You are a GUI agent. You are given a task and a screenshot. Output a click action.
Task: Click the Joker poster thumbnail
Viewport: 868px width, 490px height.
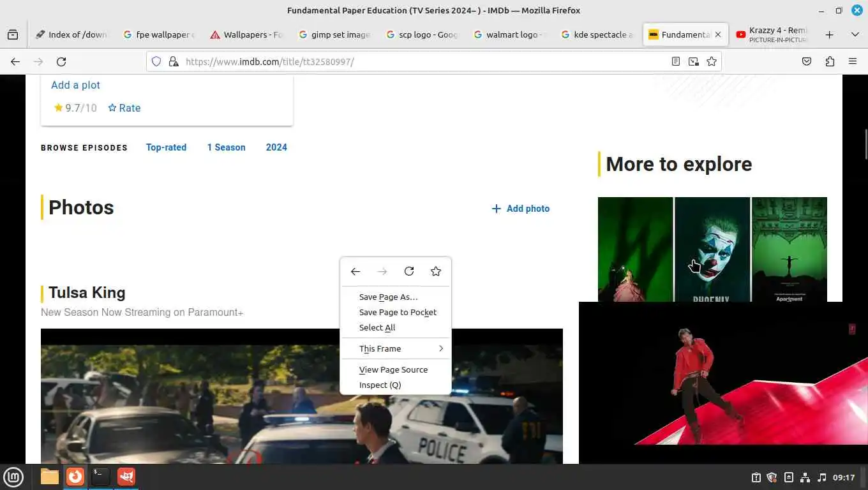712,249
